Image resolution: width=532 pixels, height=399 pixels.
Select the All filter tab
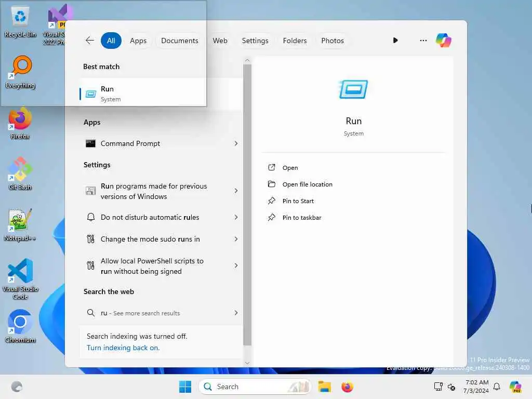[111, 41]
